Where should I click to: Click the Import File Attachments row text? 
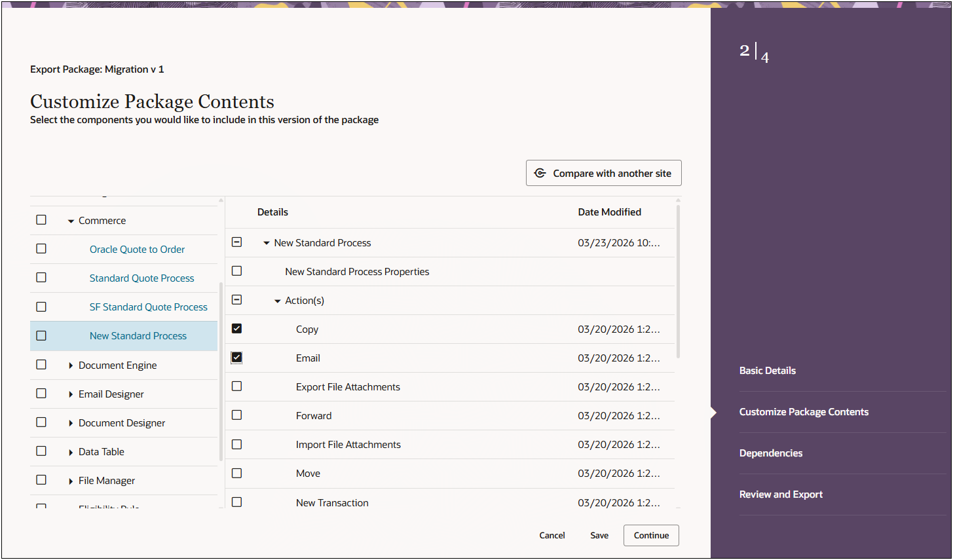[x=348, y=444]
